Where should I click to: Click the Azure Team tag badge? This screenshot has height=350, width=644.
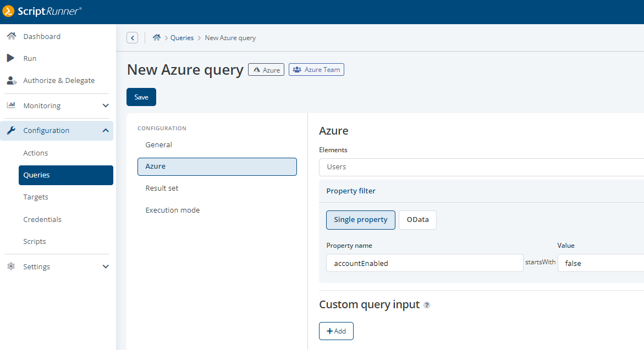click(x=316, y=70)
